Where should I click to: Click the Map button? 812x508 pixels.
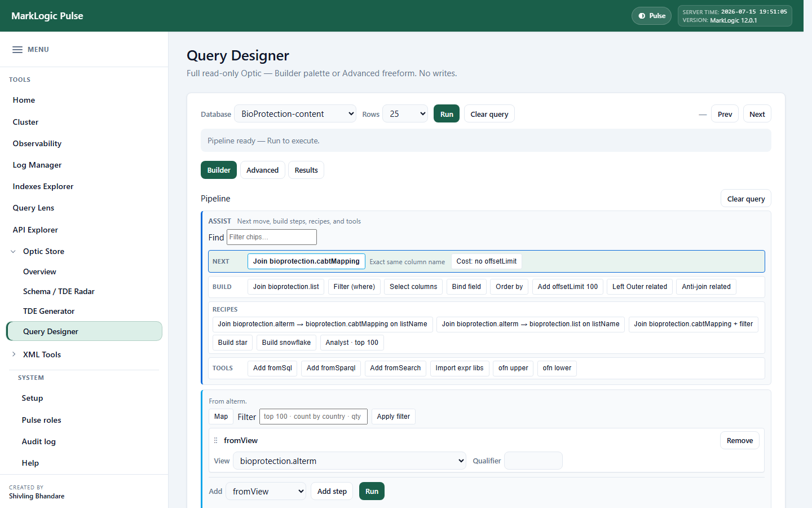point(221,417)
